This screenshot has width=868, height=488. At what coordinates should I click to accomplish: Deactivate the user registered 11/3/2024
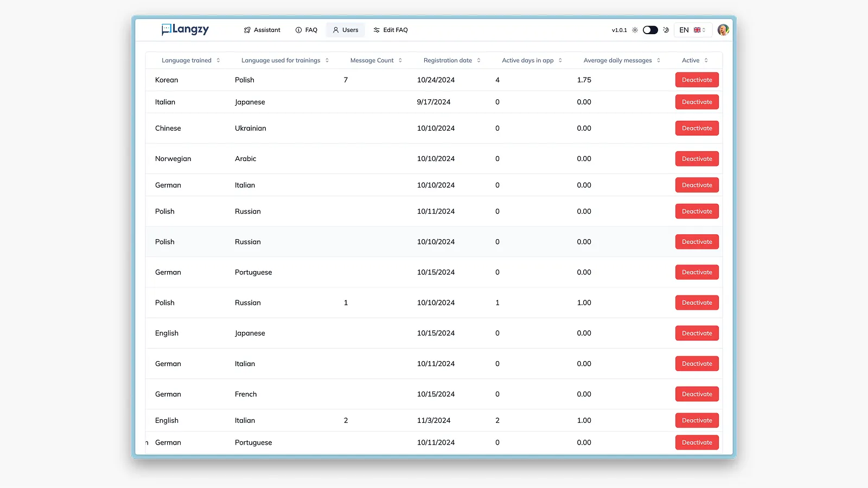click(x=697, y=421)
